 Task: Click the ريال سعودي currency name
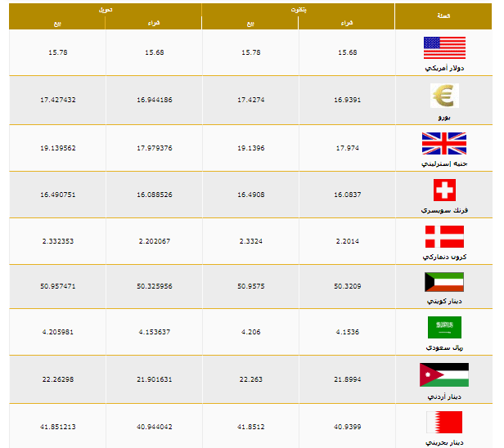pyautogui.click(x=443, y=348)
